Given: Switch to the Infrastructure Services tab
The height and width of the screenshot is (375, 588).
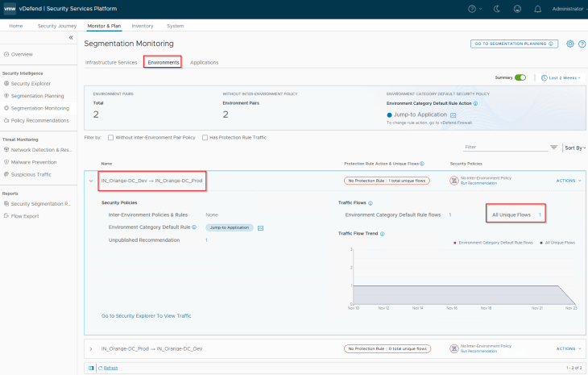Looking at the screenshot, I should click(x=111, y=62).
